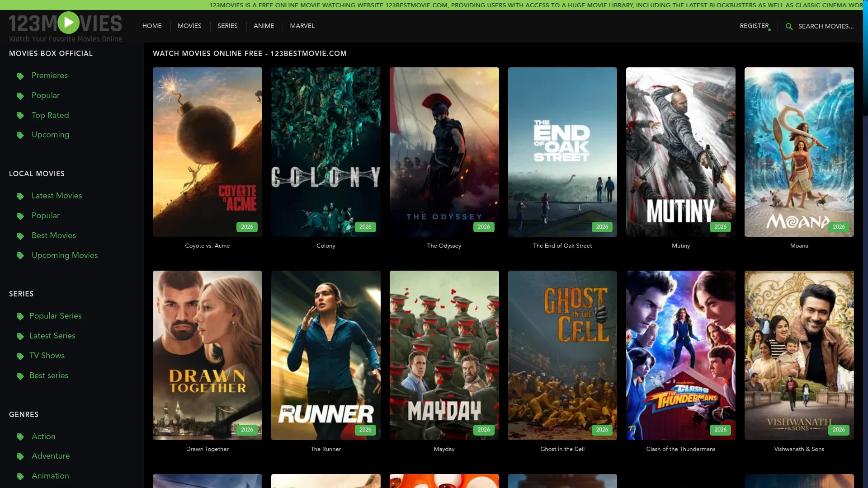Click the tag icon beside Latest Series
The height and width of the screenshot is (488, 868).
[x=20, y=336]
